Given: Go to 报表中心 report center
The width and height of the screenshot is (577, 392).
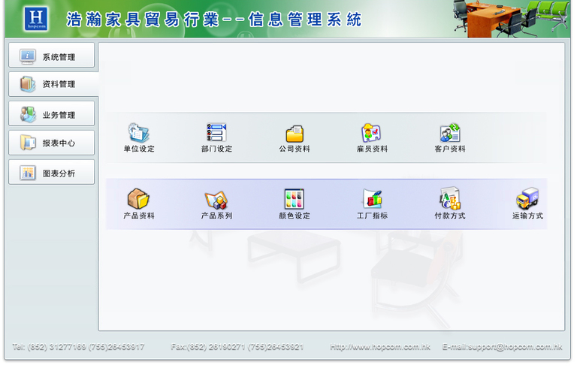Looking at the screenshot, I should [52, 143].
